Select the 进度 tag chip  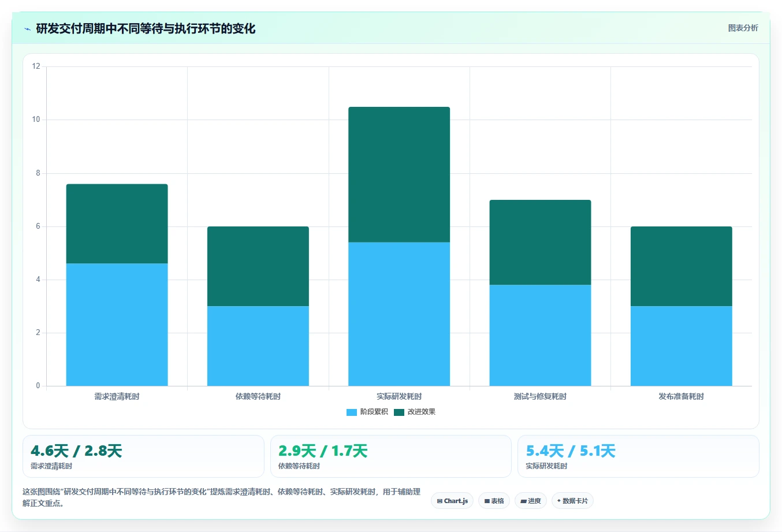click(x=531, y=501)
